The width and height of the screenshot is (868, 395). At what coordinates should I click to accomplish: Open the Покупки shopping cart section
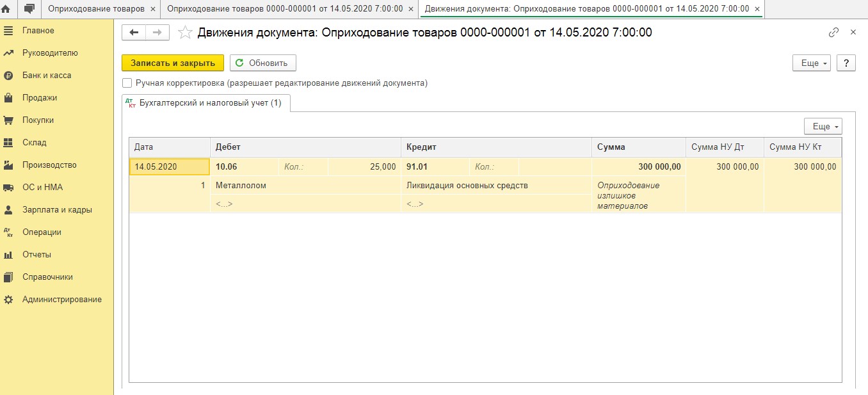(38, 120)
